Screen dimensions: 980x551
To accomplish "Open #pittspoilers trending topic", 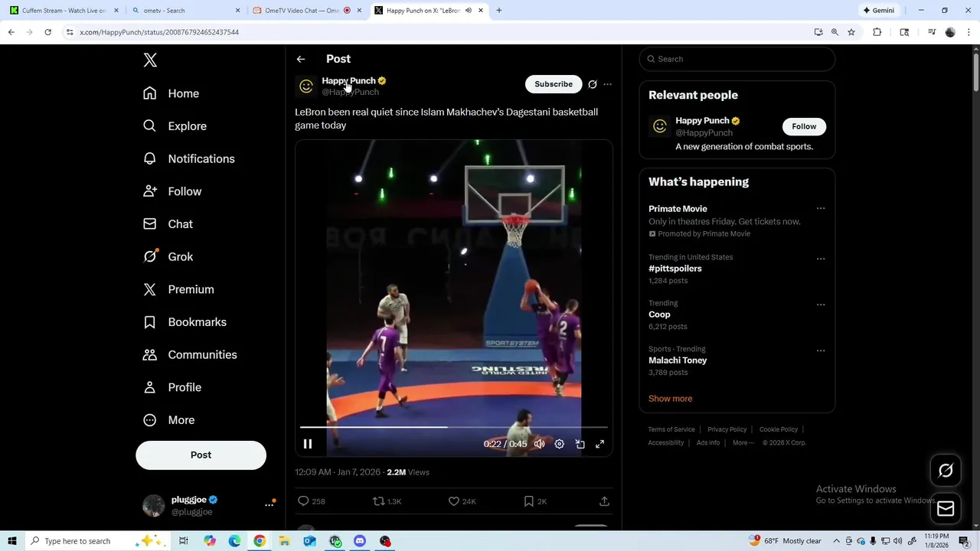I will point(675,269).
